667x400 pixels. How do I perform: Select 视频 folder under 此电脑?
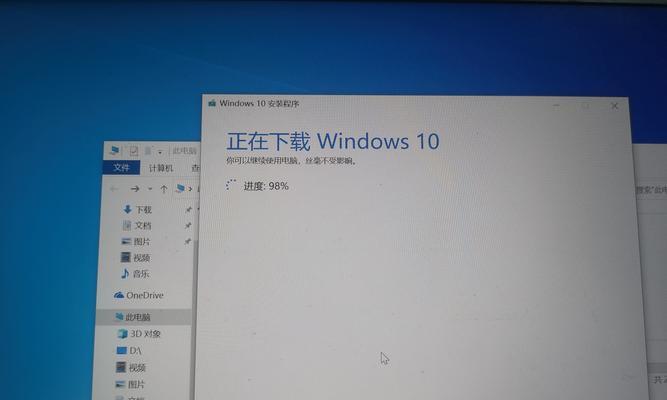point(131,367)
